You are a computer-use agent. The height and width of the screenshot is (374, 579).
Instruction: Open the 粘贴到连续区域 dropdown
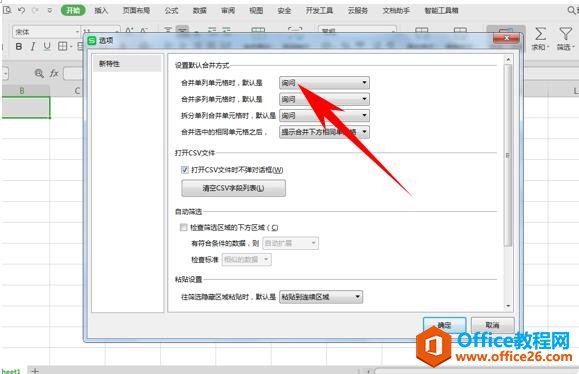click(321, 297)
